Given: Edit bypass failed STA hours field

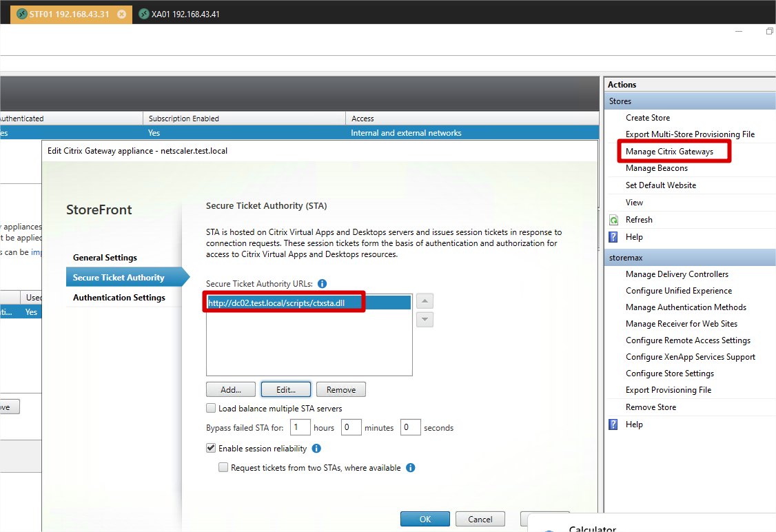Looking at the screenshot, I should [300, 427].
